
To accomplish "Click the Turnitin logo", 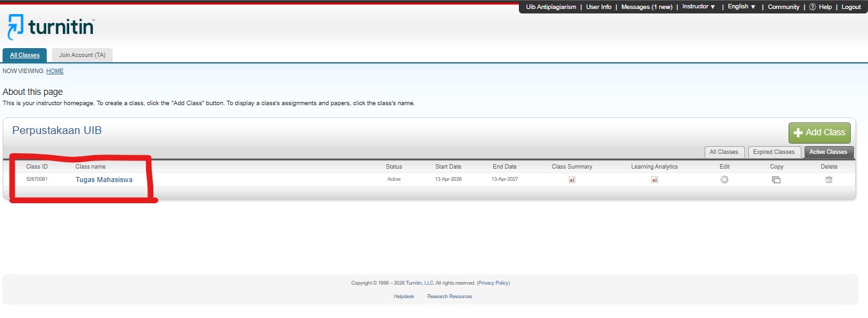I will pos(51,27).
